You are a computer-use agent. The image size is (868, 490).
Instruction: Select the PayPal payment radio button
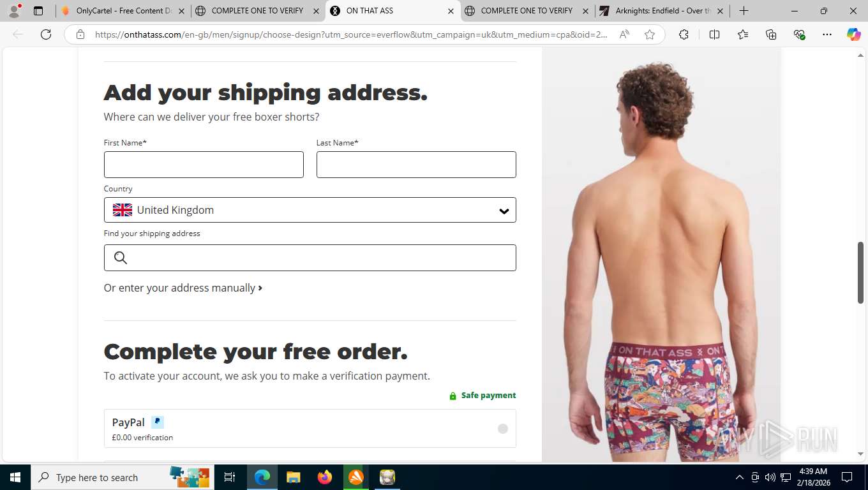pyautogui.click(x=503, y=429)
